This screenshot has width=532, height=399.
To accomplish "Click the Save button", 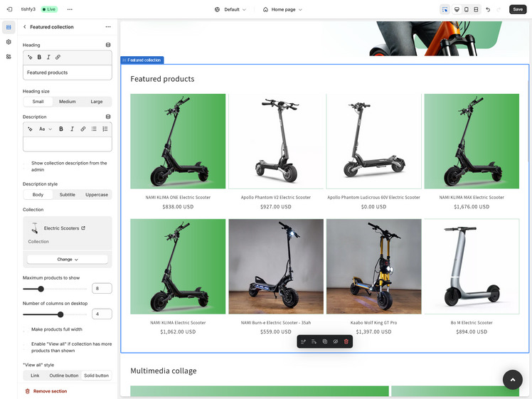I will coord(518,9).
